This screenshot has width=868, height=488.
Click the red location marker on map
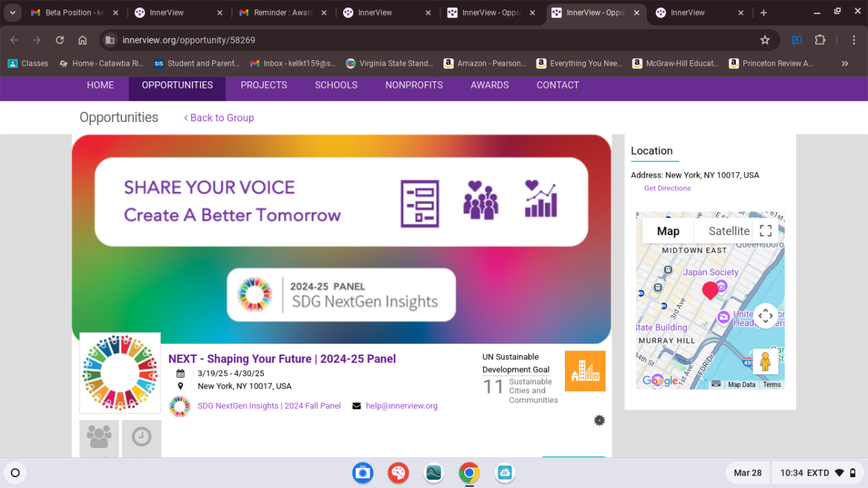point(710,291)
